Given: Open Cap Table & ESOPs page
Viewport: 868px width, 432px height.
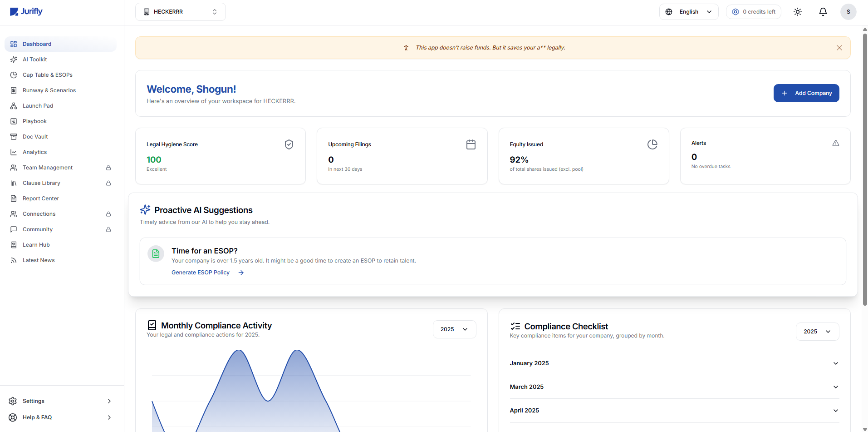Looking at the screenshot, I should tap(48, 75).
